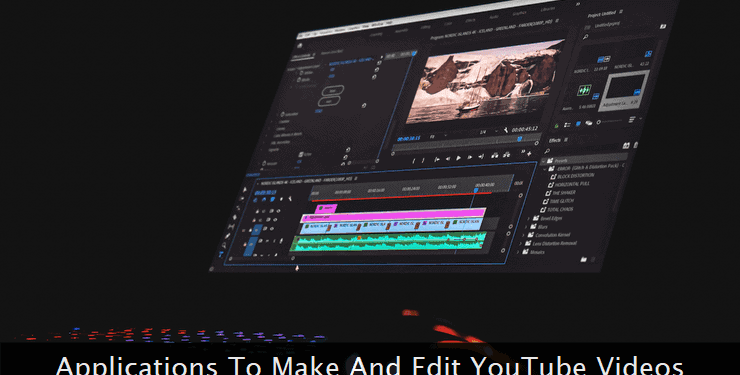This screenshot has height=375, width=740.
Task: Select the green audio waveform clip
Action: [389, 241]
